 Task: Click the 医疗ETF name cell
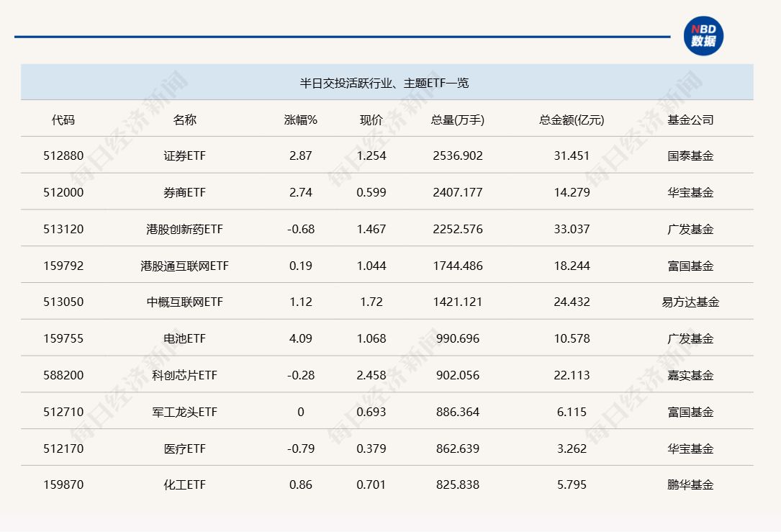pyautogui.click(x=184, y=448)
